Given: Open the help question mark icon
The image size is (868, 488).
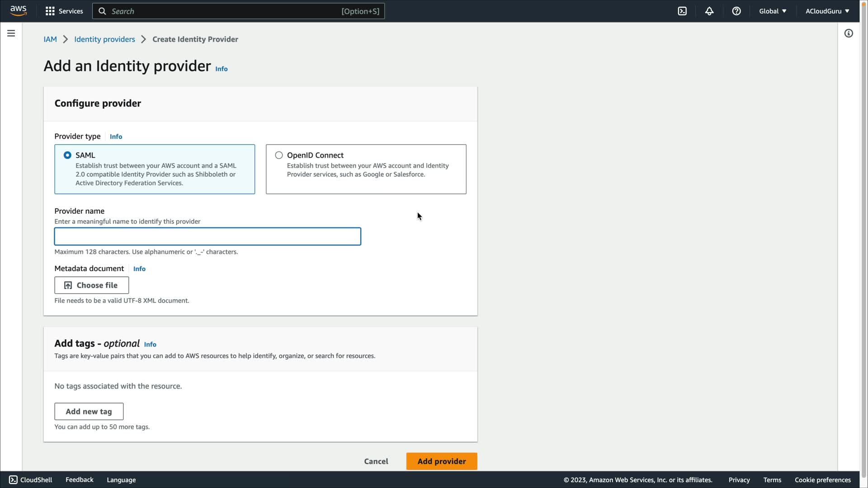Looking at the screenshot, I should (736, 11).
